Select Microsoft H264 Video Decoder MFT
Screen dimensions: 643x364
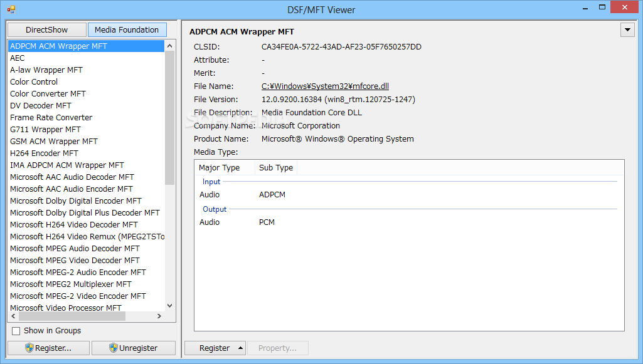[x=86, y=224]
